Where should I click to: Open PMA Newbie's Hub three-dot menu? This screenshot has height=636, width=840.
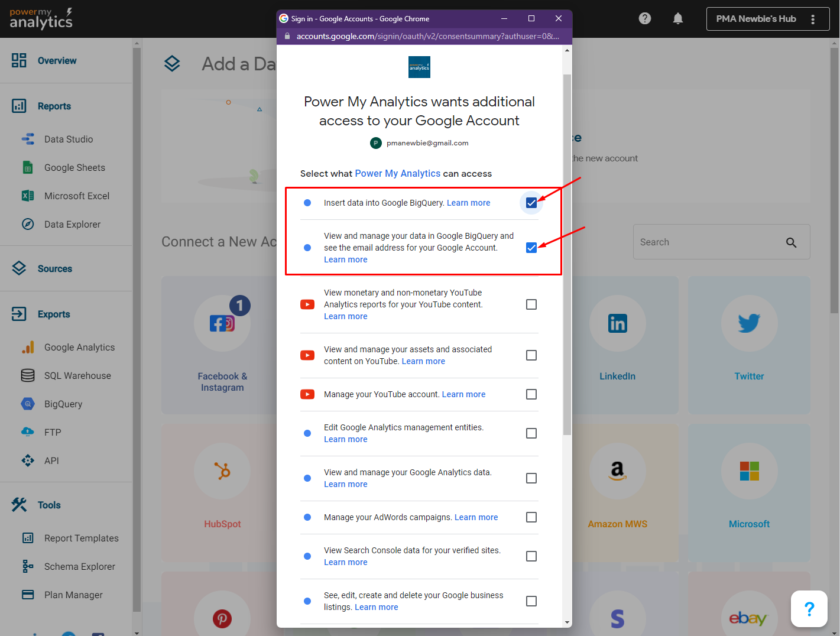tap(813, 19)
